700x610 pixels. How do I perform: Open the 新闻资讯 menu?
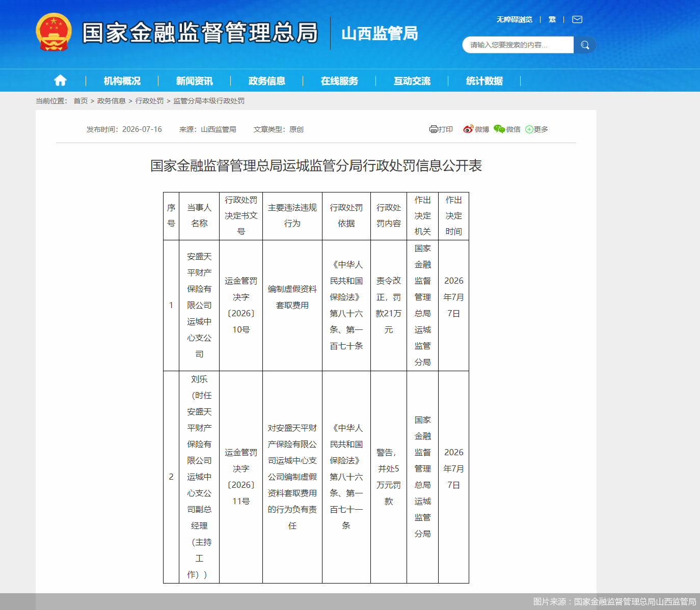coord(195,80)
